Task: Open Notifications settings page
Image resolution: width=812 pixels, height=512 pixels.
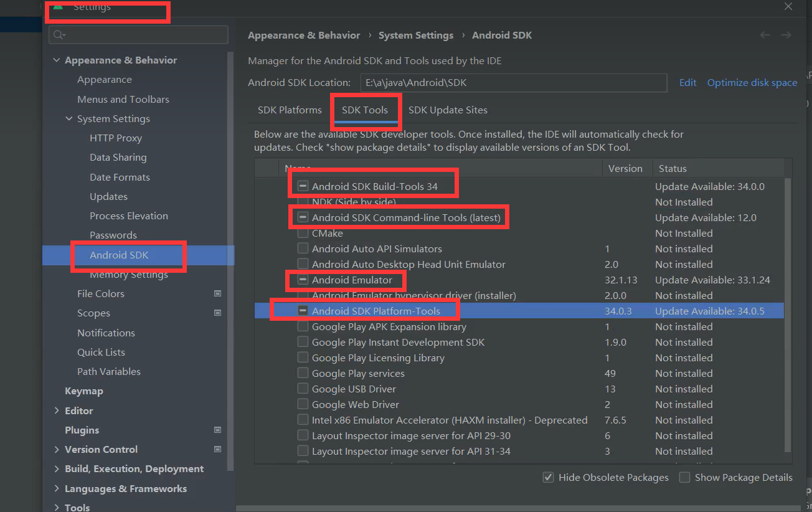Action: coord(106,333)
